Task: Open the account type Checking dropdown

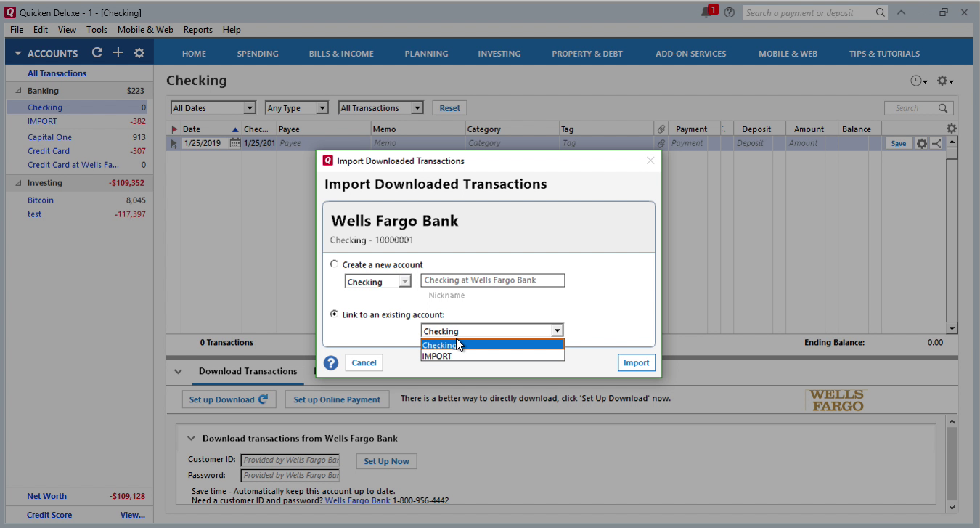Action: point(378,282)
